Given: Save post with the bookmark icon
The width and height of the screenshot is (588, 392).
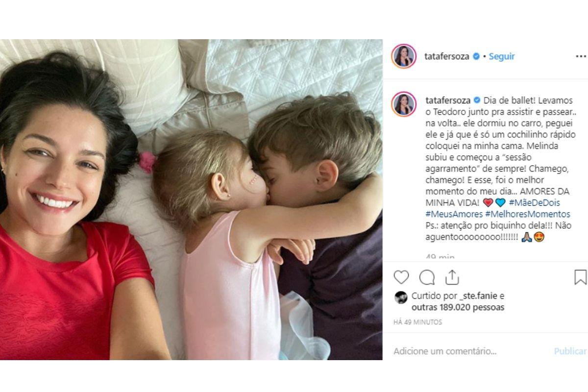Looking at the screenshot, I should [x=580, y=277].
